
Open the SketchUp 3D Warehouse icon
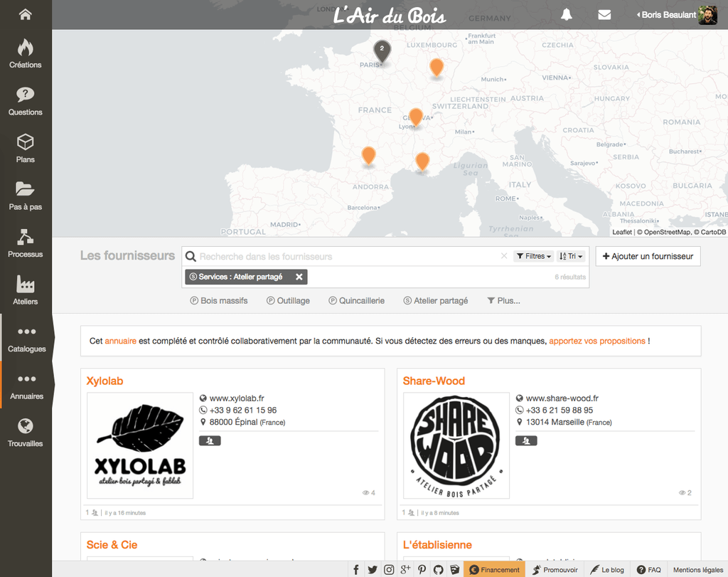point(455,570)
